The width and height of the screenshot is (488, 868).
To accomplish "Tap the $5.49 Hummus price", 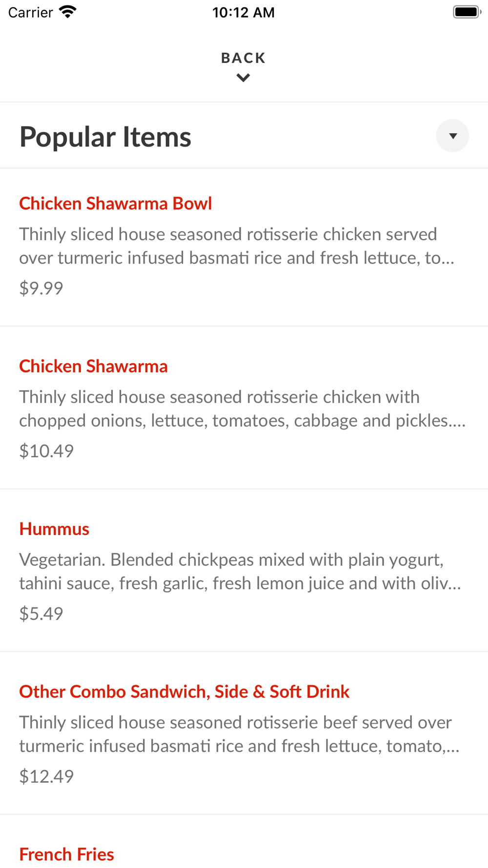I will click(x=41, y=613).
